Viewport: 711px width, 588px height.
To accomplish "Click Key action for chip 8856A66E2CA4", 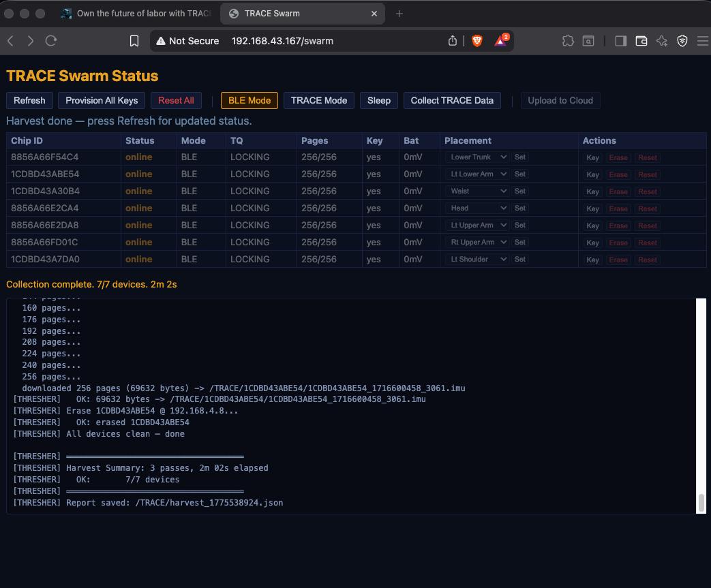I will [592, 208].
